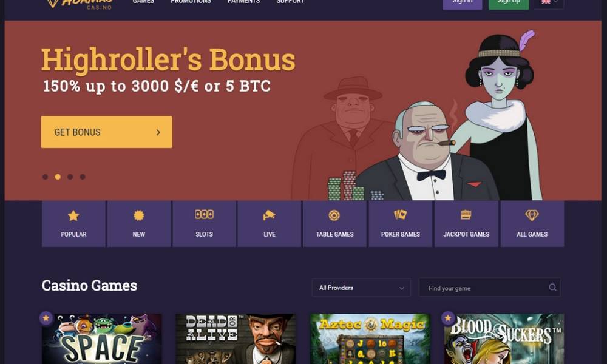Image resolution: width=607 pixels, height=364 pixels.
Task: Open the Slots reel category
Action: (205, 224)
